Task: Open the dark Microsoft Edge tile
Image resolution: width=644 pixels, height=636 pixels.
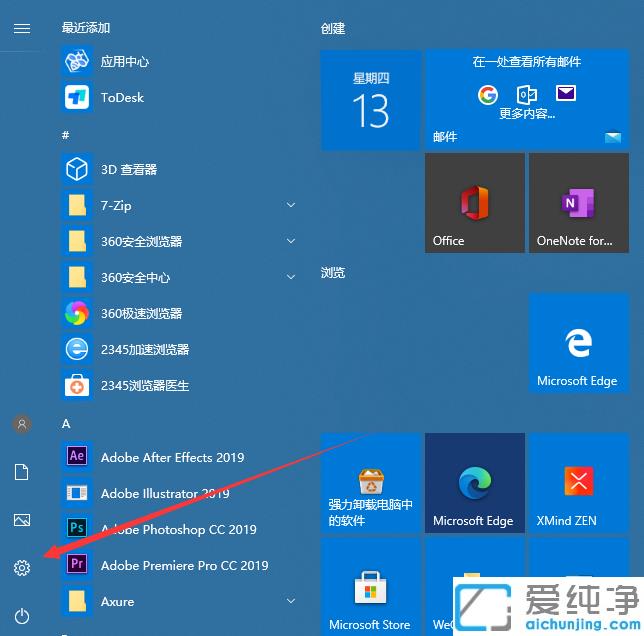Action: (x=475, y=483)
